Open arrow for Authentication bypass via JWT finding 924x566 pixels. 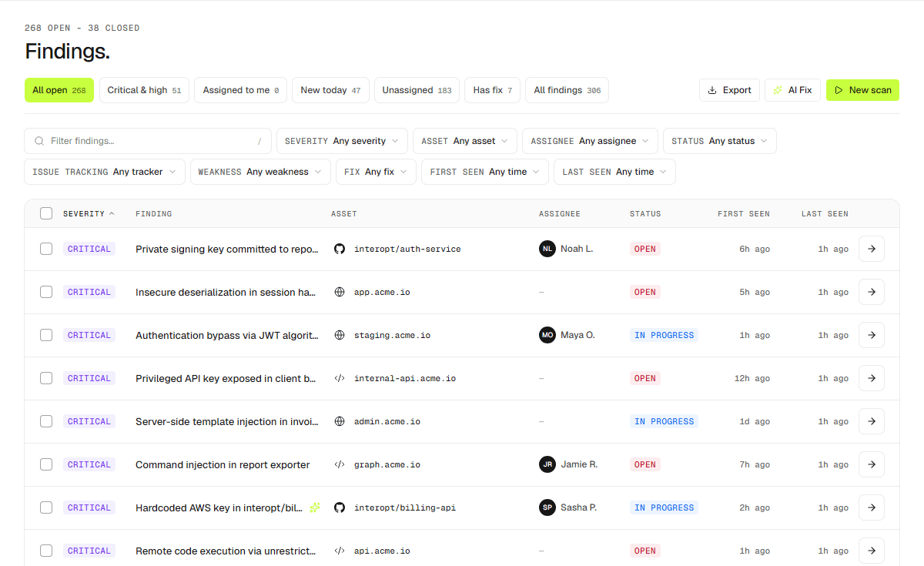point(871,335)
